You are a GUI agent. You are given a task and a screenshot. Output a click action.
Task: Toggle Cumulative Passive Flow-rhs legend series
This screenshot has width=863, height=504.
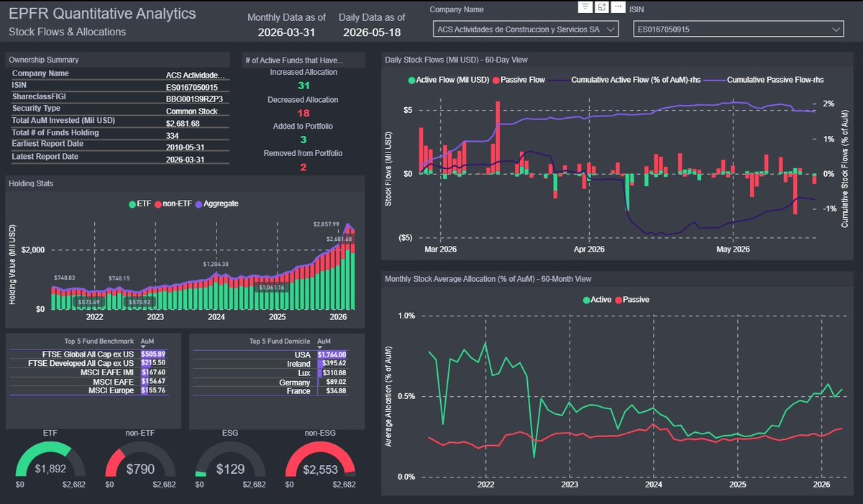pos(764,80)
